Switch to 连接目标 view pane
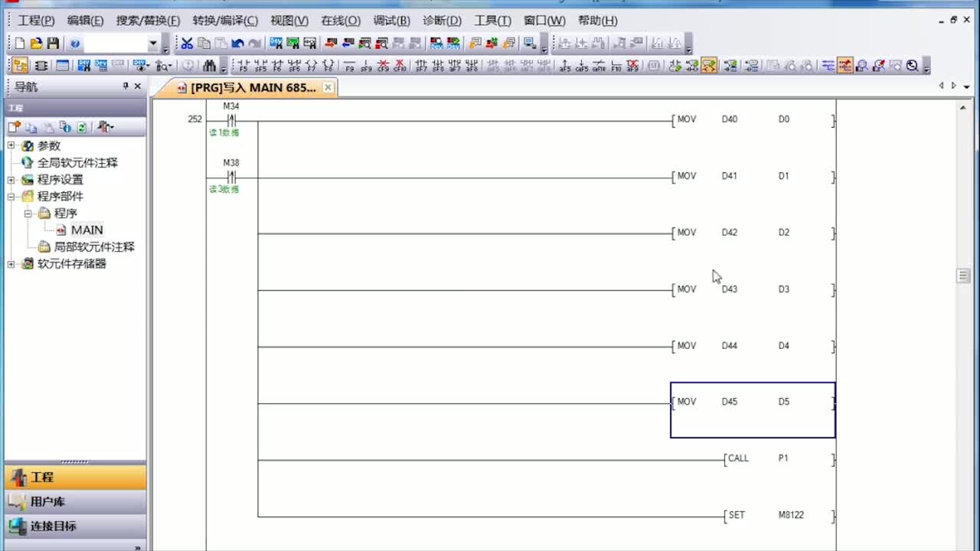 [x=74, y=526]
